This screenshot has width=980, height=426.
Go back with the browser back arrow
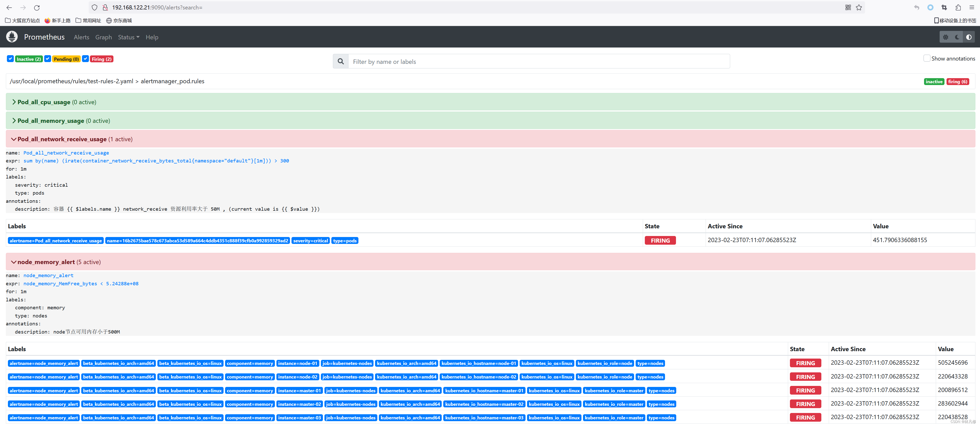point(9,8)
